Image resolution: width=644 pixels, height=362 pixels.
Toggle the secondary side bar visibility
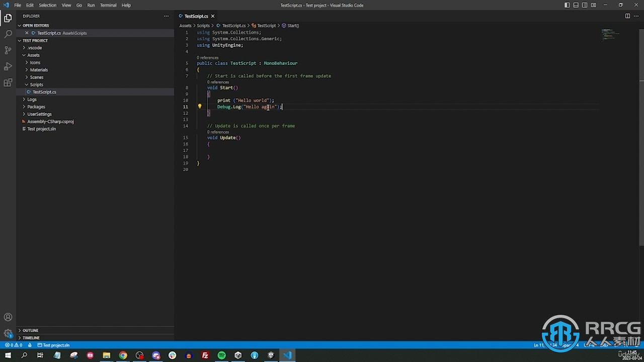[x=585, y=5]
